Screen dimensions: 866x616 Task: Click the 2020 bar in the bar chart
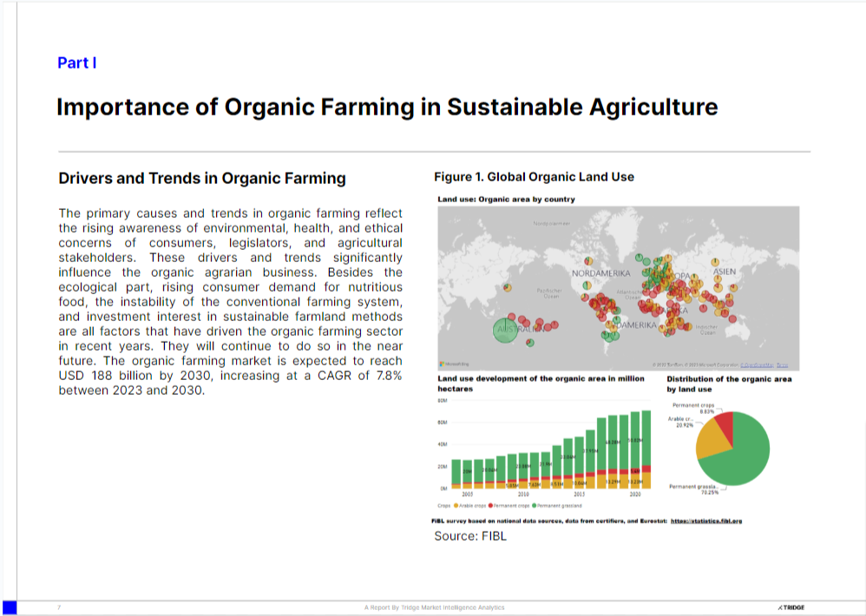click(634, 449)
